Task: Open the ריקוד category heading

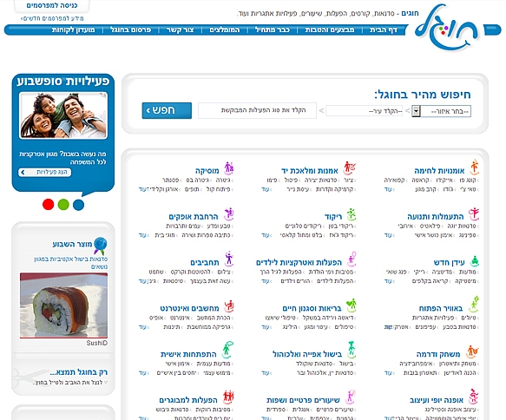Action: point(333,216)
